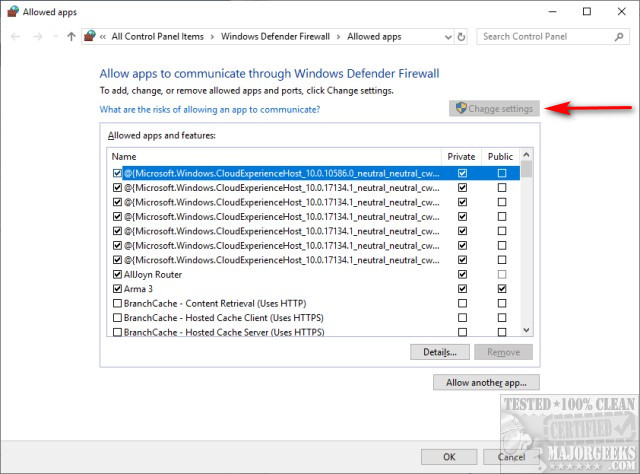Expand the address bar history dropdown
Screen dimensions: 640x474
(x=448, y=37)
